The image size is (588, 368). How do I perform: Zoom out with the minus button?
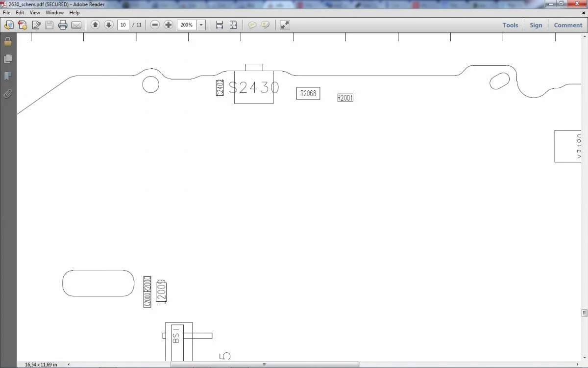155,25
